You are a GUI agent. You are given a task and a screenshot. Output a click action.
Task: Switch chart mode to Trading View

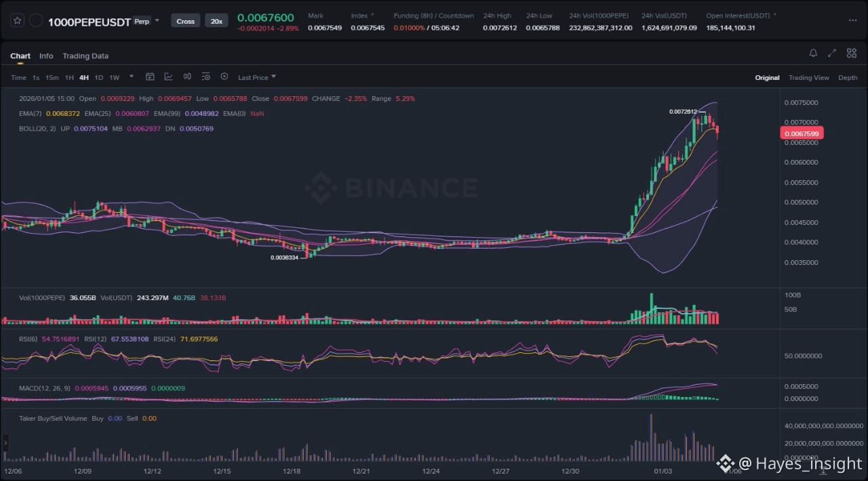pyautogui.click(x=808, y=78)
